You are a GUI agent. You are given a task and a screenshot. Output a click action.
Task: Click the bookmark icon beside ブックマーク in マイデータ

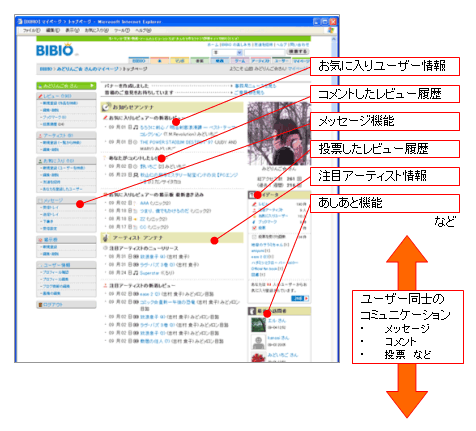click(254, 221)
